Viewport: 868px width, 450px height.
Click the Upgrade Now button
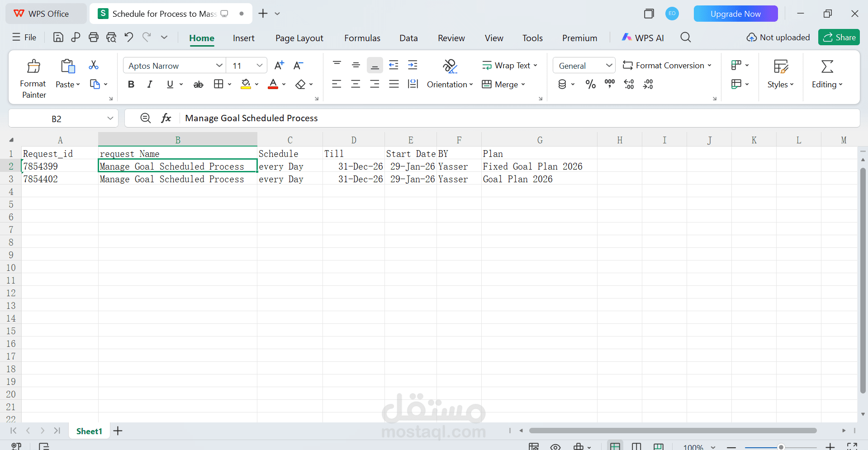(735, 14)
